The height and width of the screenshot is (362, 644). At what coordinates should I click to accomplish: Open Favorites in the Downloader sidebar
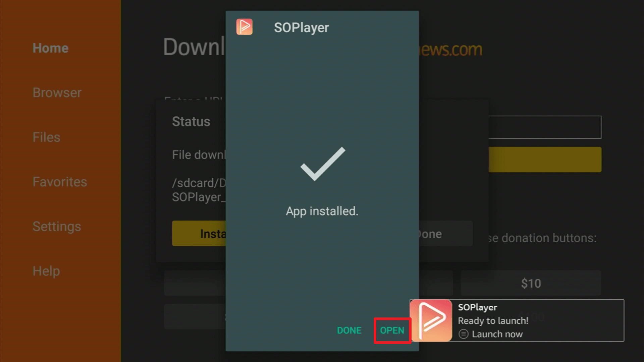[60, 182]
